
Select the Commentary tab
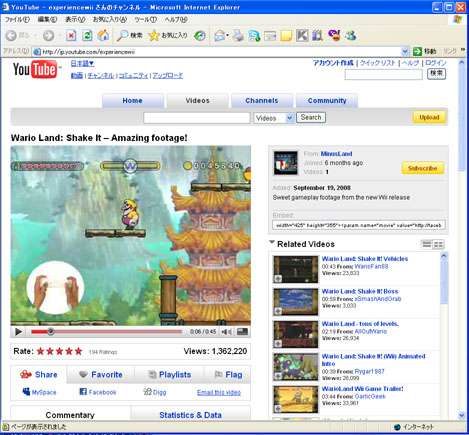point(70,415)
